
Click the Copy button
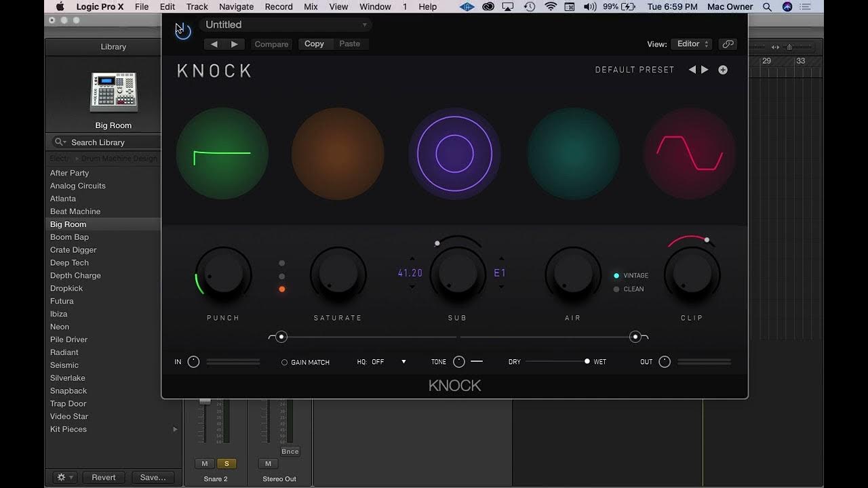(314, 44)
